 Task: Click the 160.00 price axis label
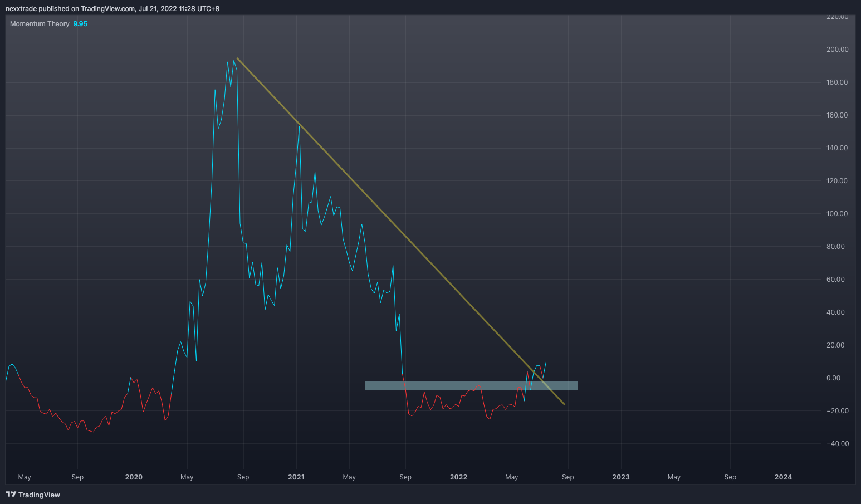pos(837,115)
